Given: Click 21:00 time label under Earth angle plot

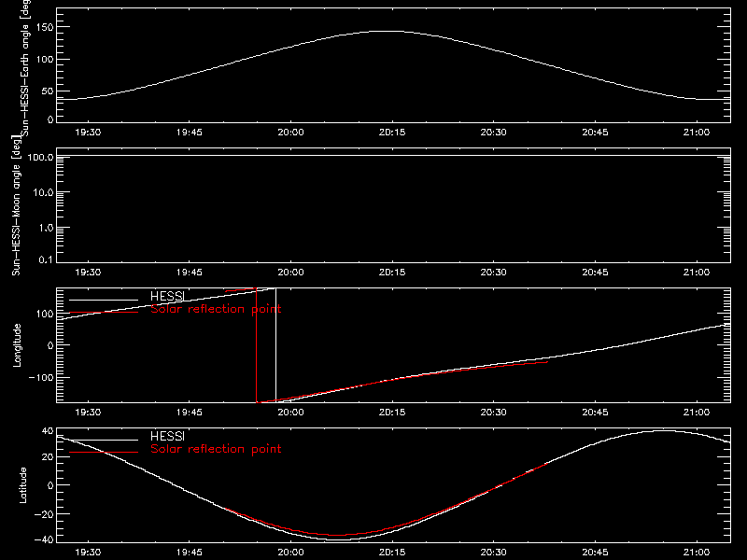Looking at the screenshot, I should (x=697, y=133).
